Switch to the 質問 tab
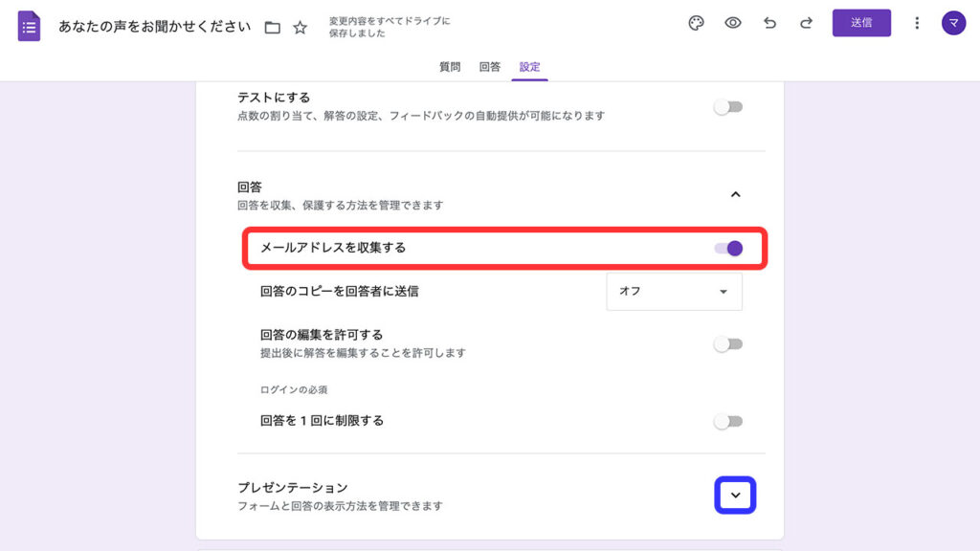 450,67
